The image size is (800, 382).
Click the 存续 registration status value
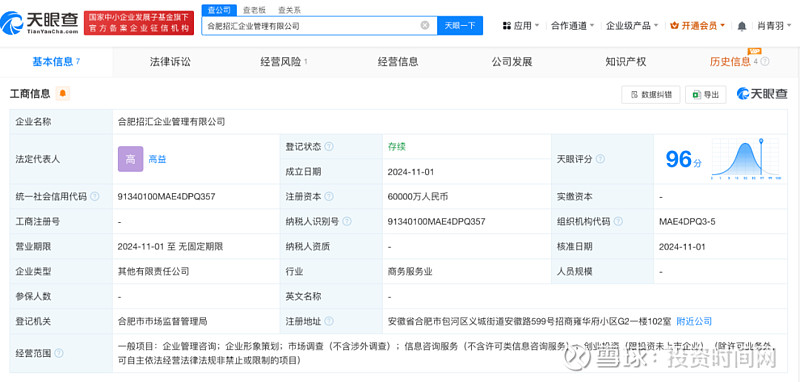(x=396, y=147)
